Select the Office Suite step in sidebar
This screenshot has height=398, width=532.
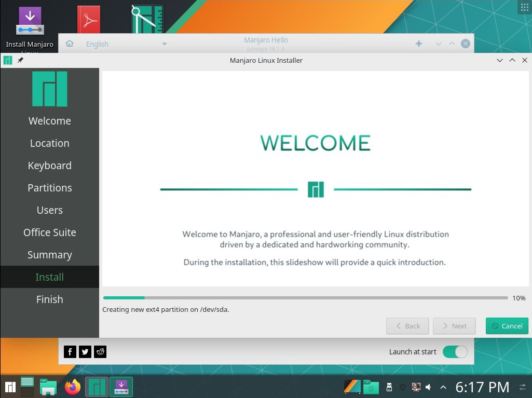click(x=49, y=232)
